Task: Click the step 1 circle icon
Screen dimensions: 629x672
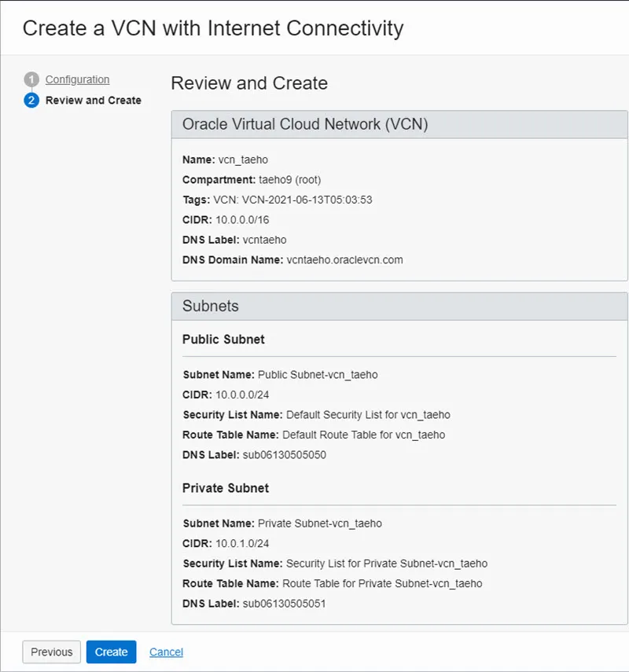Action: (31, 79)
